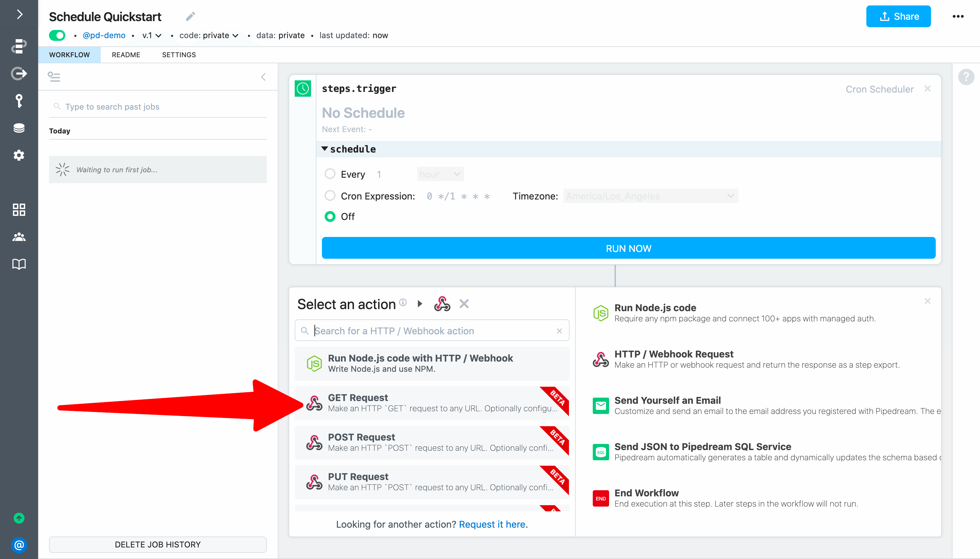The image size is (980, 559).
Task: Select the Every interval radio button
Action: tap(330, 174)
